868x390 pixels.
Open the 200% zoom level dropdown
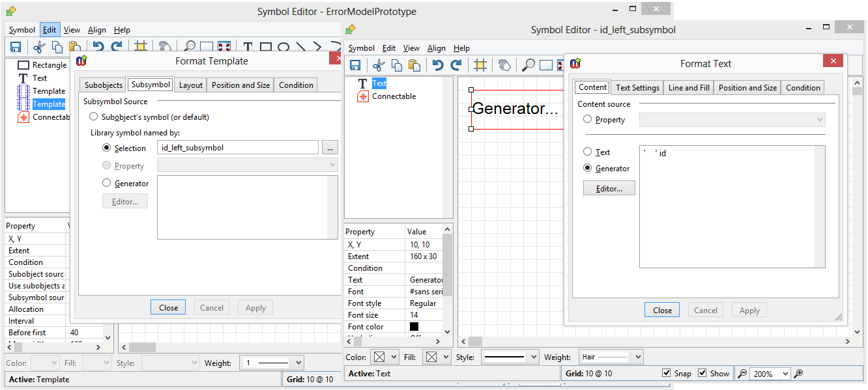coord(785,374)
